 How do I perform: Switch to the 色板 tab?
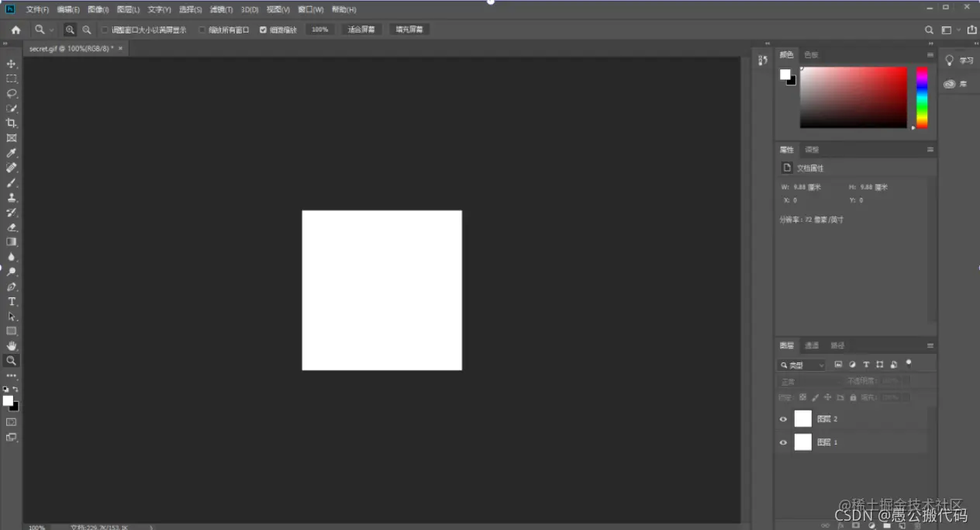[811, 54]
